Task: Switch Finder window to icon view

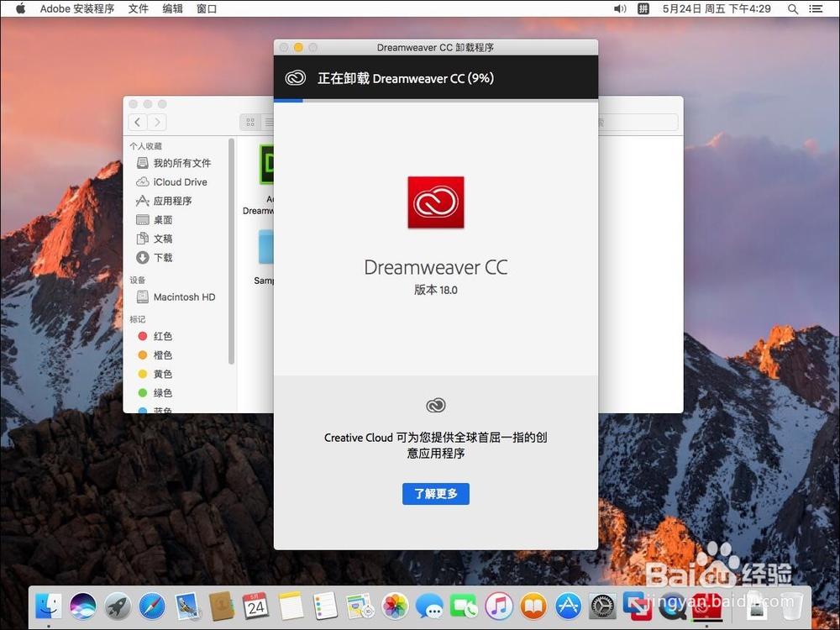Action: [250, 122]
